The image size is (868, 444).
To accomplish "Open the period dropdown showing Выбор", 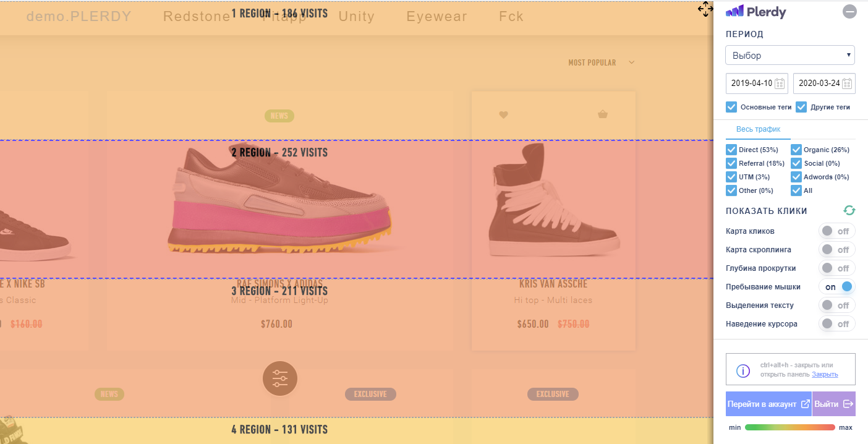I will 790,55.
